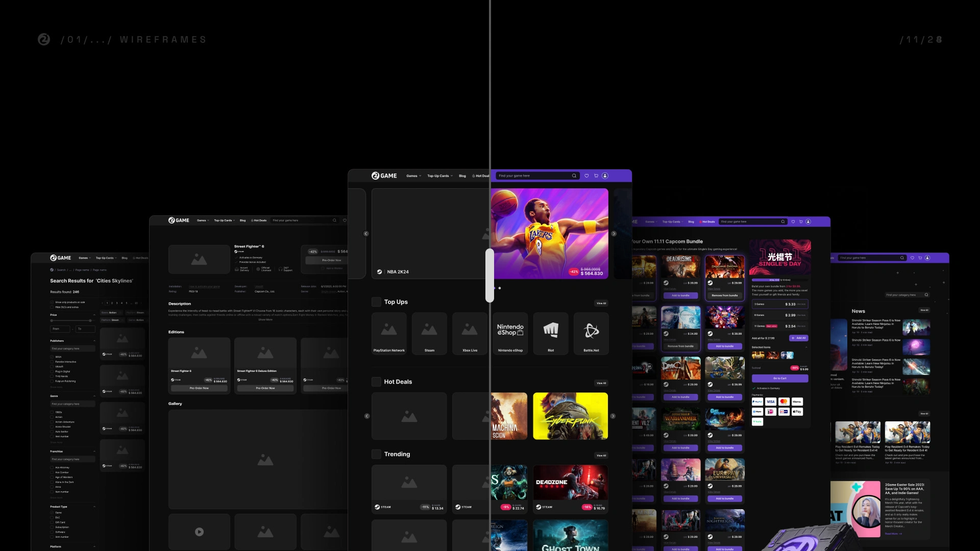Click the wishlist heart icon in center header
980x551 pixels.
point(586,176)
